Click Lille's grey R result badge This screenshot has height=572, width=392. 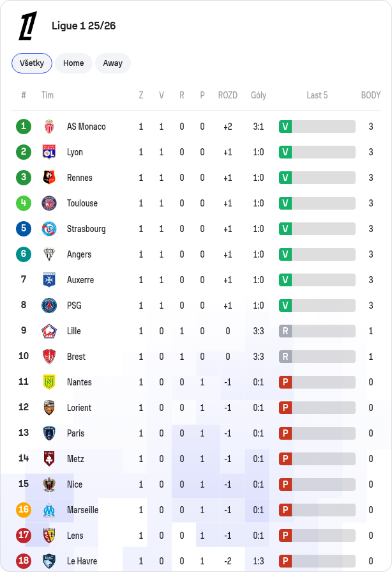click(285, 331)
